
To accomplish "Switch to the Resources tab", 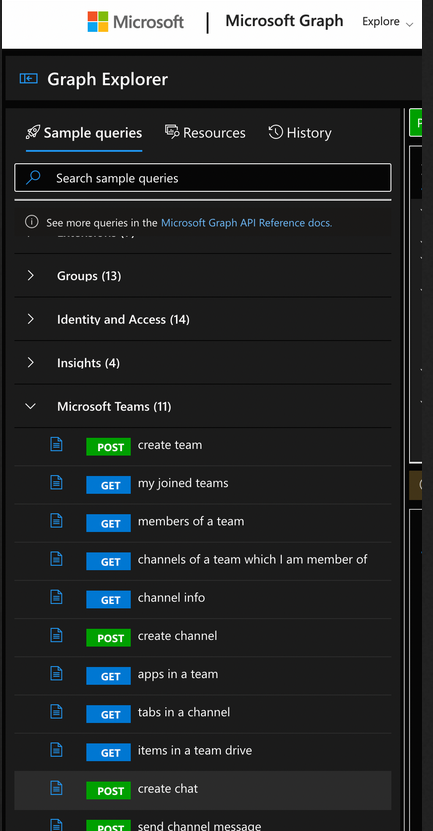I will coord(205,132).
